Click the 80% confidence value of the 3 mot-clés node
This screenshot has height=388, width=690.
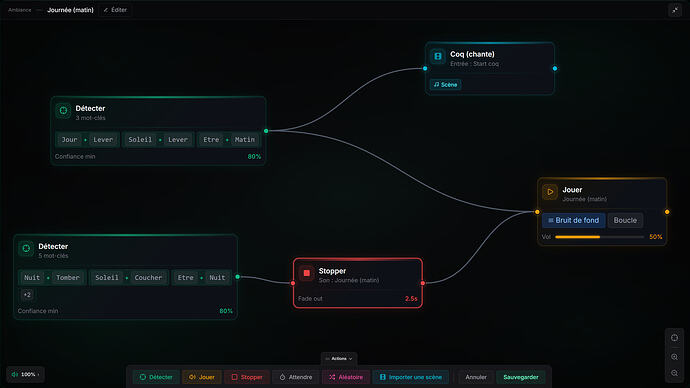(x=254, y=157)
